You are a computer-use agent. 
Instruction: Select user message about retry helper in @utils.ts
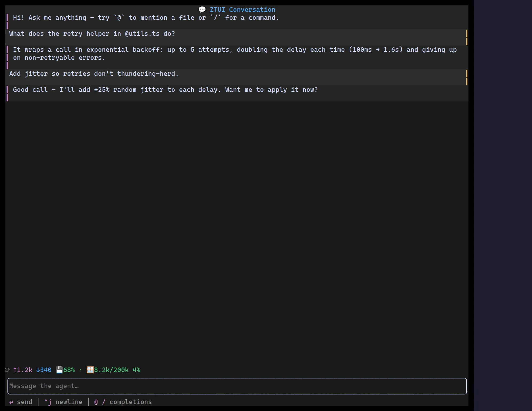tap(237, 37)
